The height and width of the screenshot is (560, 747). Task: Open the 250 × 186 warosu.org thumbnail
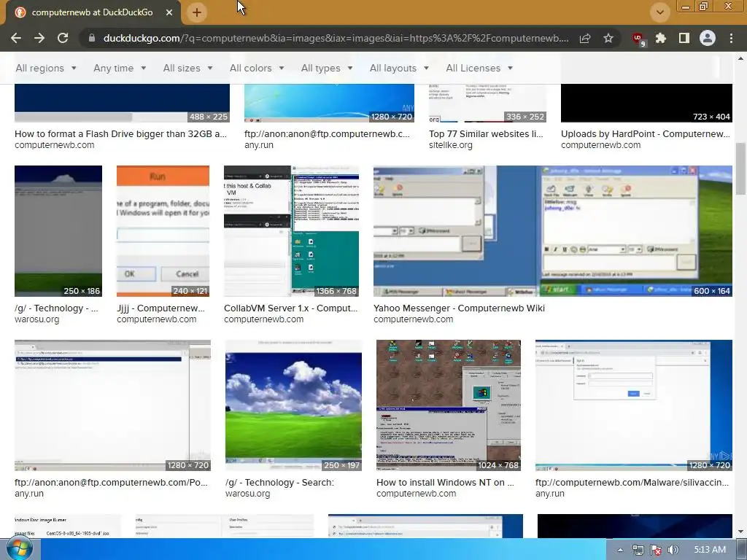click(58, 231)
